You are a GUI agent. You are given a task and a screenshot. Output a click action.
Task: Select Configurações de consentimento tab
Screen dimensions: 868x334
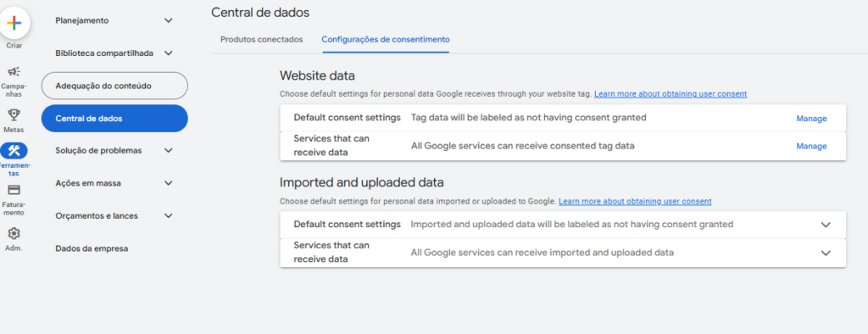[x=386, y=40]
